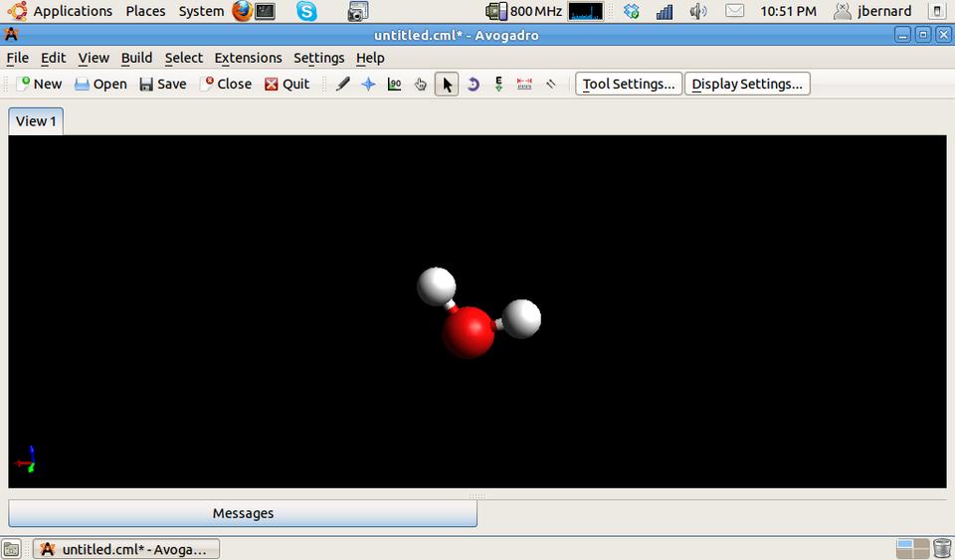Enable the Auto Rotate tool

473,85
